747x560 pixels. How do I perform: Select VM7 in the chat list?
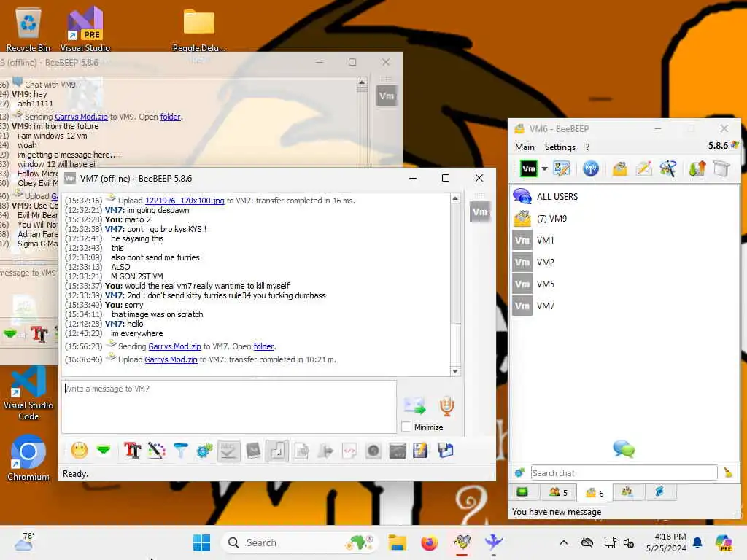tap(625, 306)
